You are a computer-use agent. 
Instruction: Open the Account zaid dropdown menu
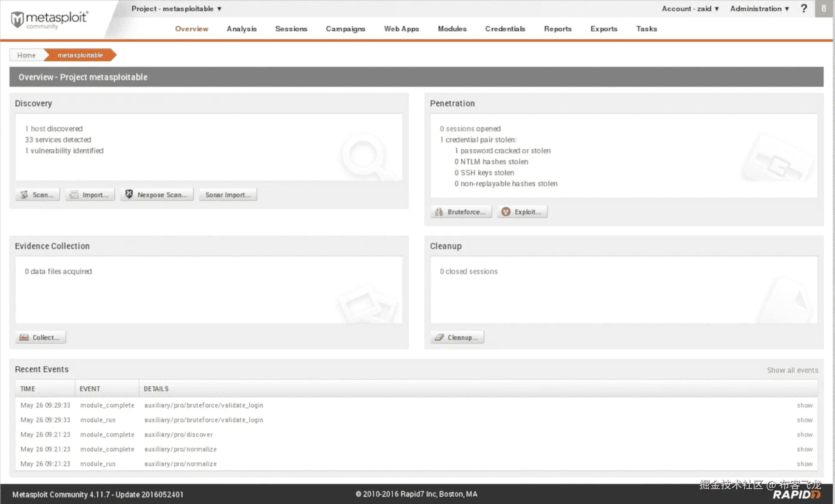point(690,9)
